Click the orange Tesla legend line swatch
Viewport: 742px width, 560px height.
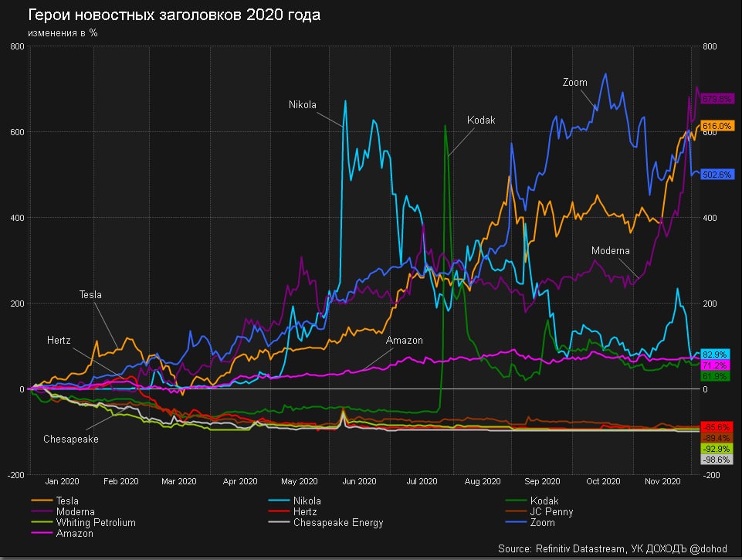point(42,501)
